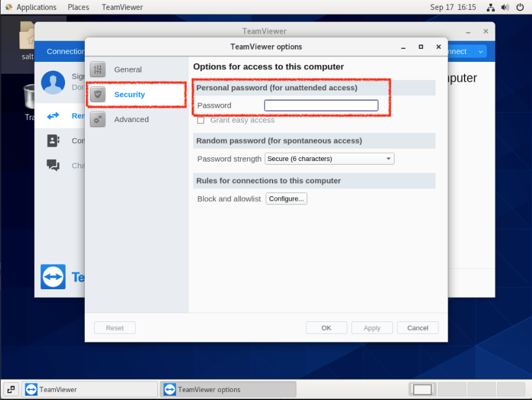Select the first workspace in switcher
The image size is (532, 400).
point(422,389)
